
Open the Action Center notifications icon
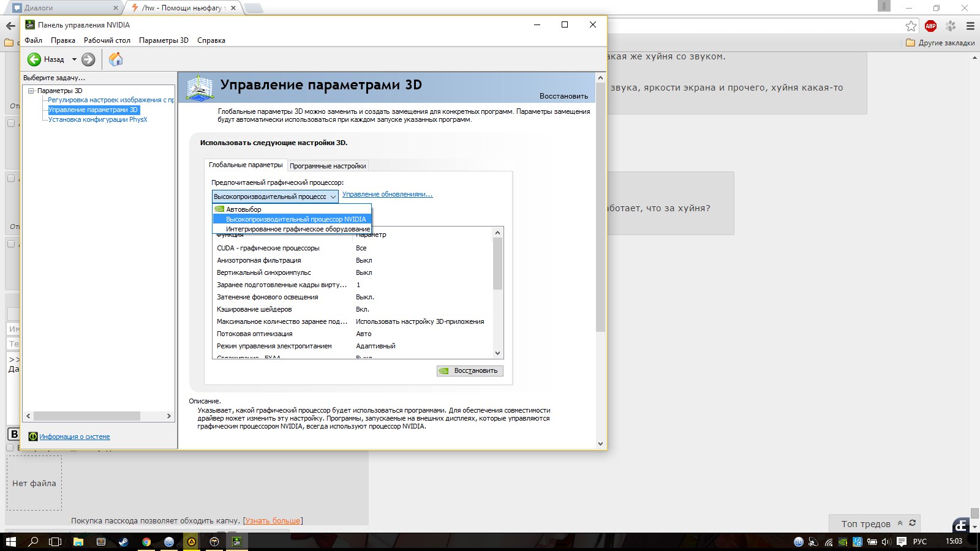click(x=901, y=542)
